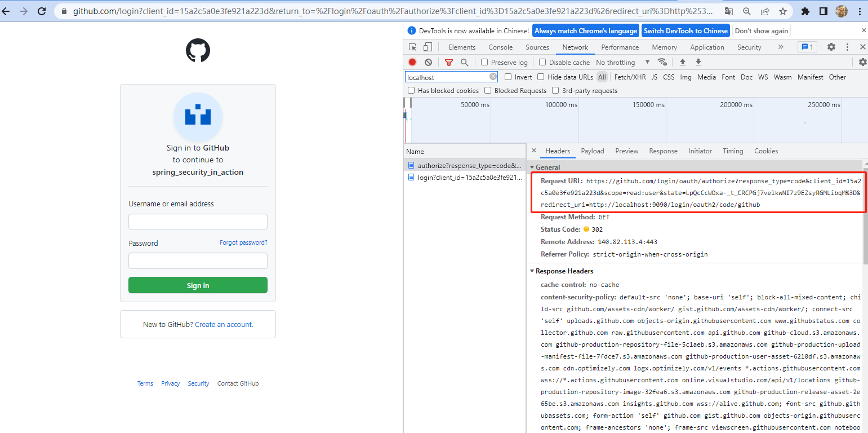The width and height of the screenshot is (868, 433).
Task: Open DevTools three-dot customize menu
Action: [x=847, y=47]
